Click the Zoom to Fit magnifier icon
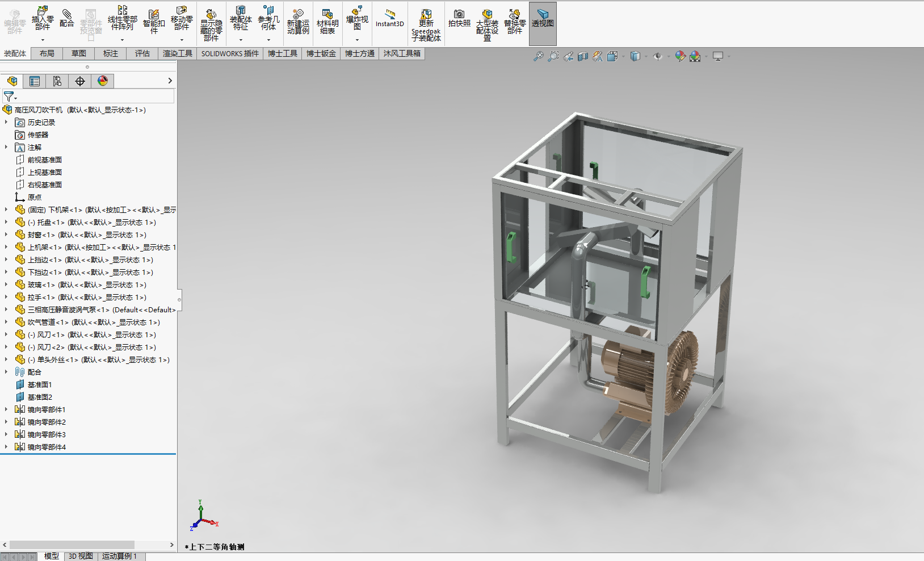 tap(538, 56)
